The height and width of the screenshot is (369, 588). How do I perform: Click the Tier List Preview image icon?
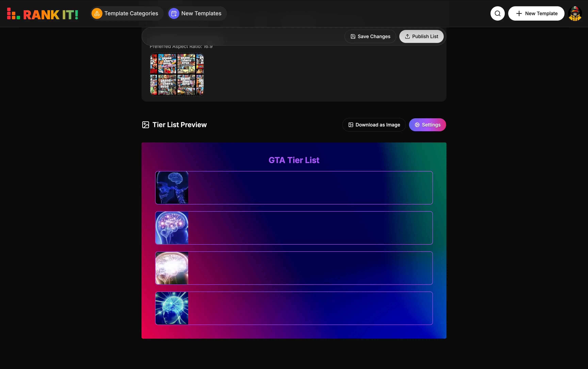(145, 125)
